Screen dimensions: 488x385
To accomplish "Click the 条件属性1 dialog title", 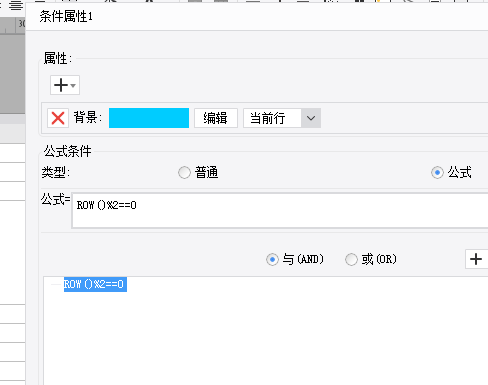I will pyautogui.click(x=66, y=16).
